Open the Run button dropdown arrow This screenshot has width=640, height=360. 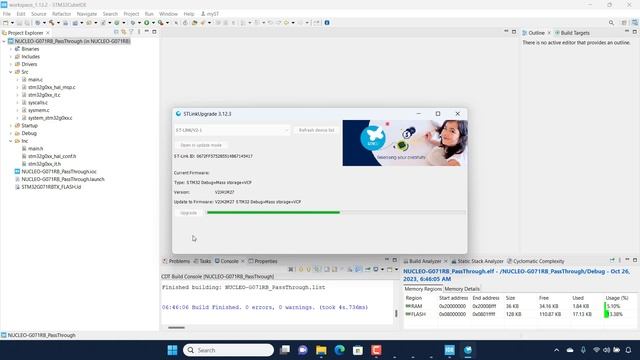click(x=153, y=23)
